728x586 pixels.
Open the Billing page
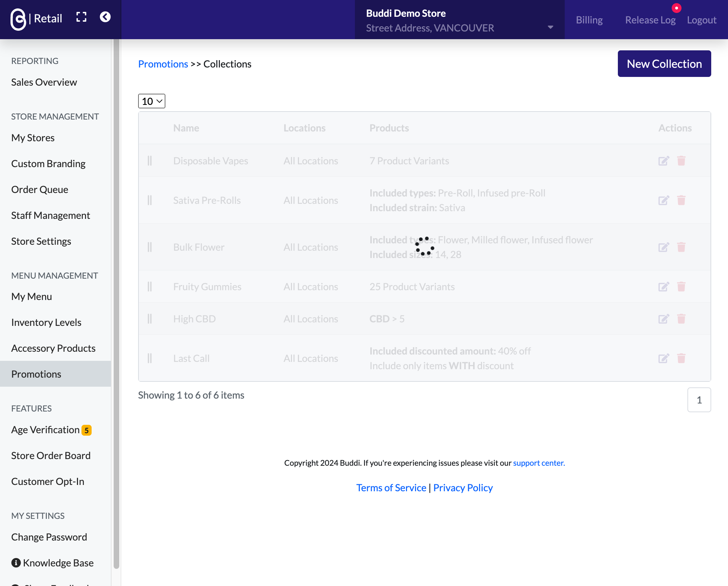(x=589, y=20)
